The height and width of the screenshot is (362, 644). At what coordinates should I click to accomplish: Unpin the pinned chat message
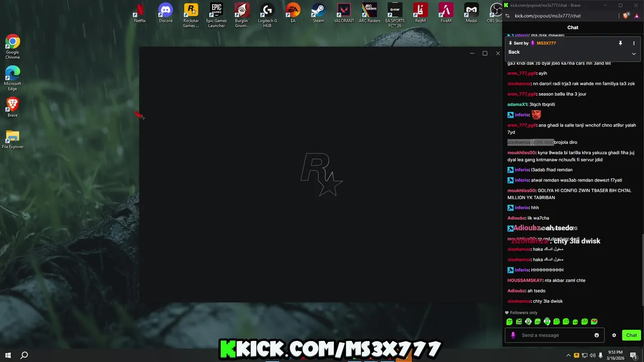click(620, 43)
